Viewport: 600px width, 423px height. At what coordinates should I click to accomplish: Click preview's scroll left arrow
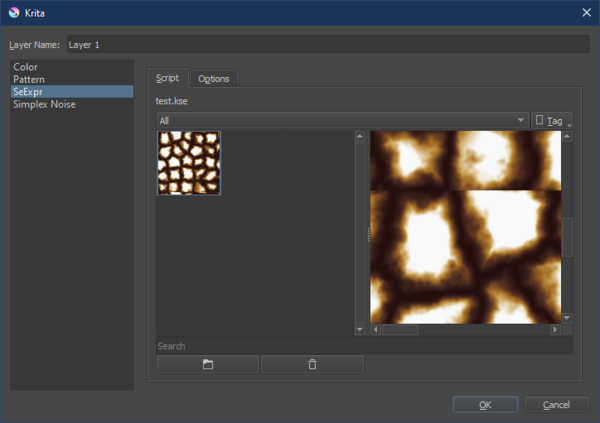click(x=376, y=329)
